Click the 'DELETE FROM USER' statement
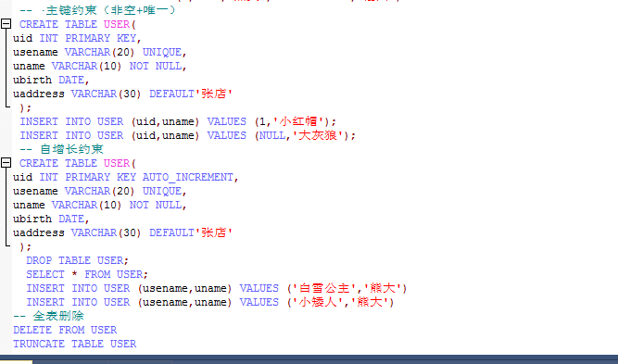618x364 pixels. coord(65,330)
